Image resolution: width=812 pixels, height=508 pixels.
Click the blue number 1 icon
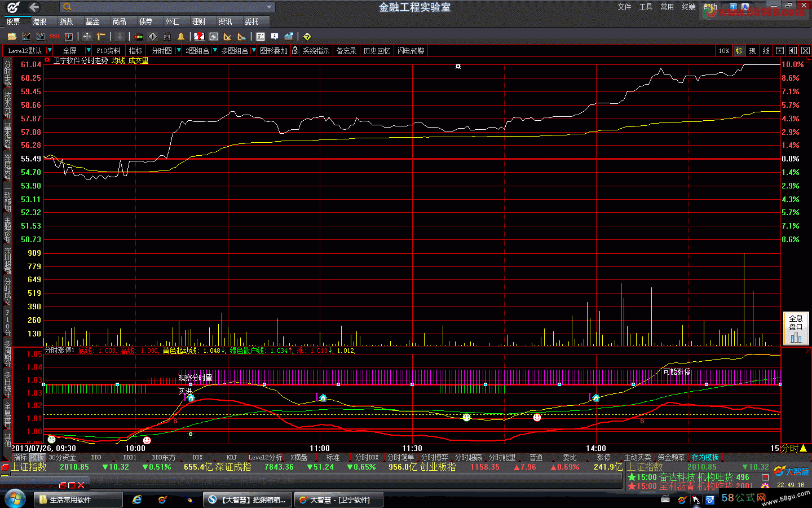click(x=733, y=7)
